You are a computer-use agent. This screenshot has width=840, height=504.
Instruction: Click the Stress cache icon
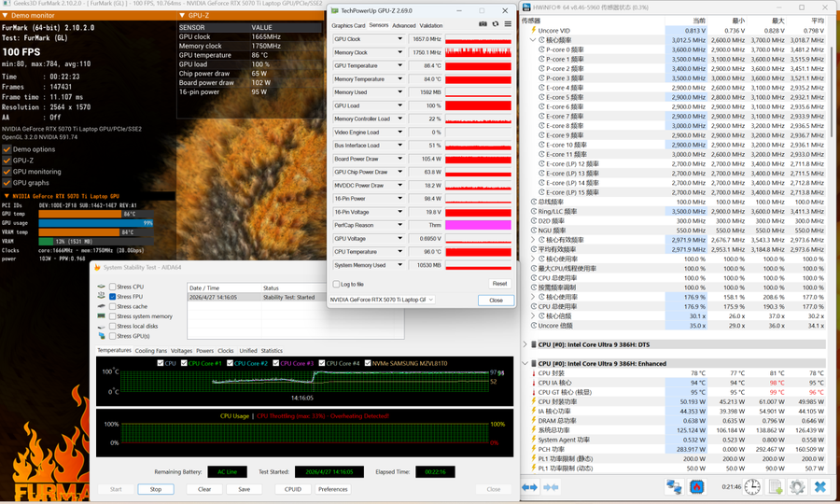tap(101, 306)
